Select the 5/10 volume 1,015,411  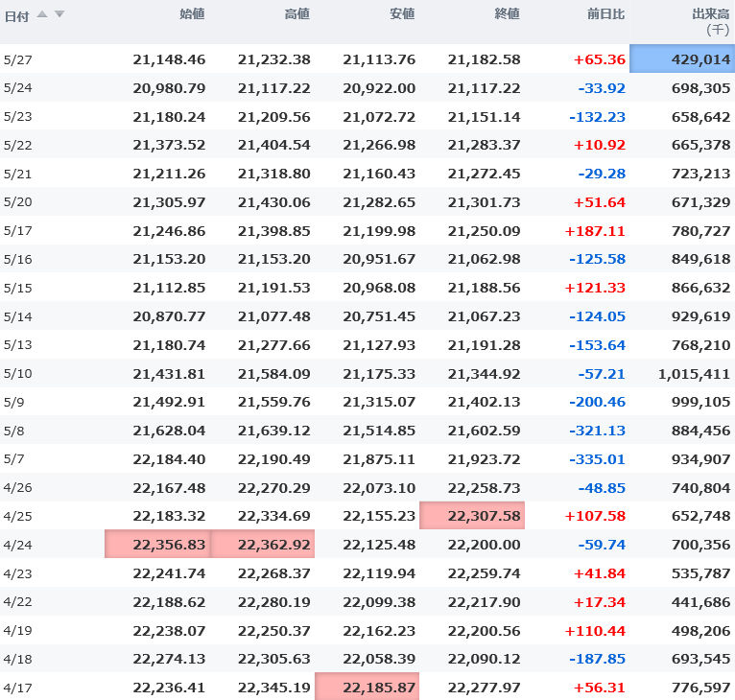point(694,374)
